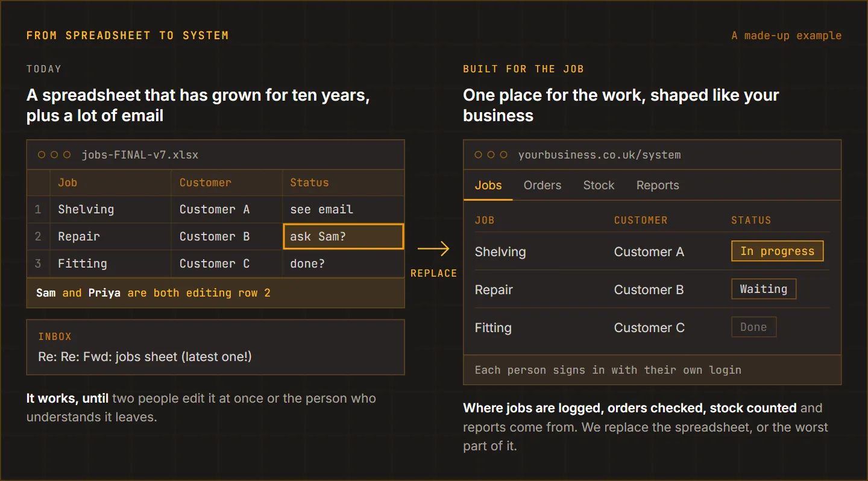Switch to the Orders tab
868x481 pixels.
click(x=542, y=186)
